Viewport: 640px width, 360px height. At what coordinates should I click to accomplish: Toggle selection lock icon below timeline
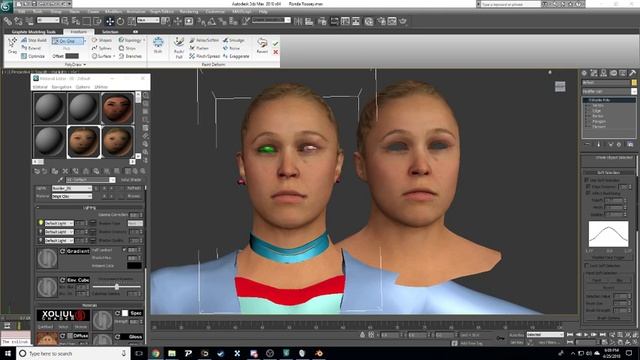pyautogui.click(x=362, y=335)
